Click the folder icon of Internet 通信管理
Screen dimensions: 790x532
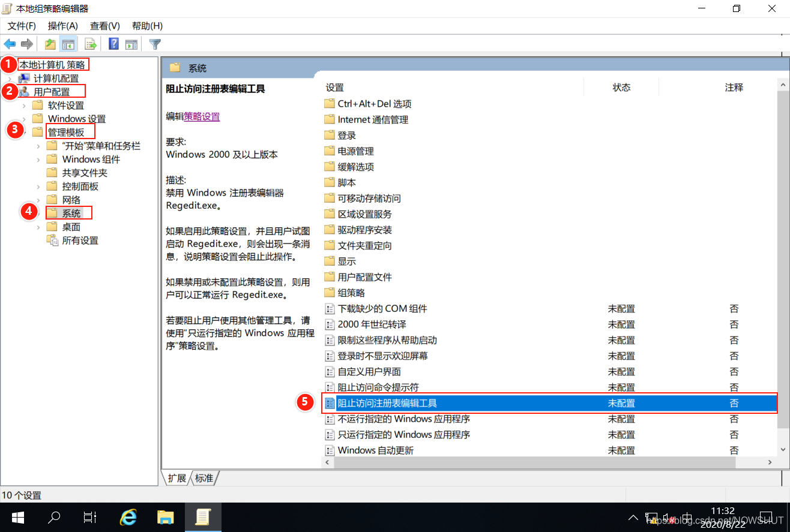point(329,119)
